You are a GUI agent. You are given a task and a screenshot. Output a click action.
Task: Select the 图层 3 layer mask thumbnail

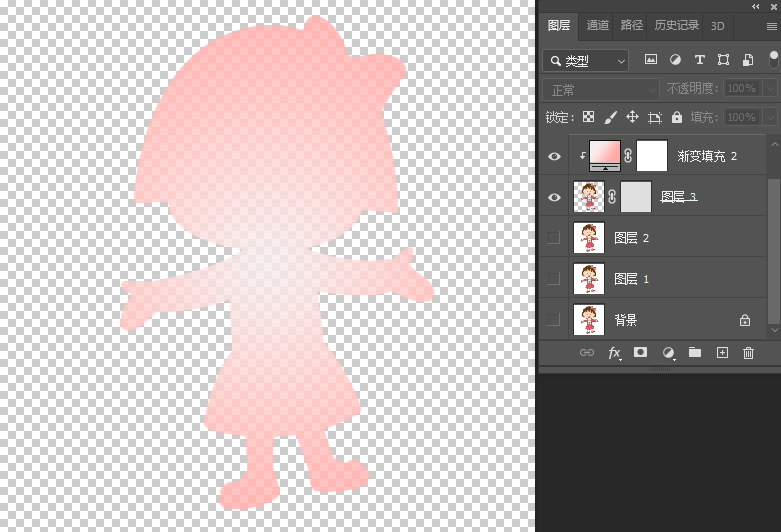point(636,197)
